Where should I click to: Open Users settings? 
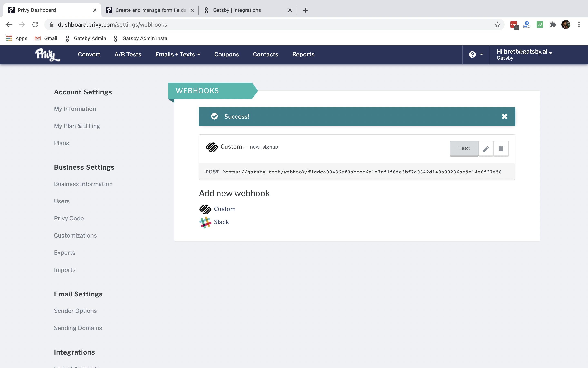pyautogui.click(x=62, y=201)
